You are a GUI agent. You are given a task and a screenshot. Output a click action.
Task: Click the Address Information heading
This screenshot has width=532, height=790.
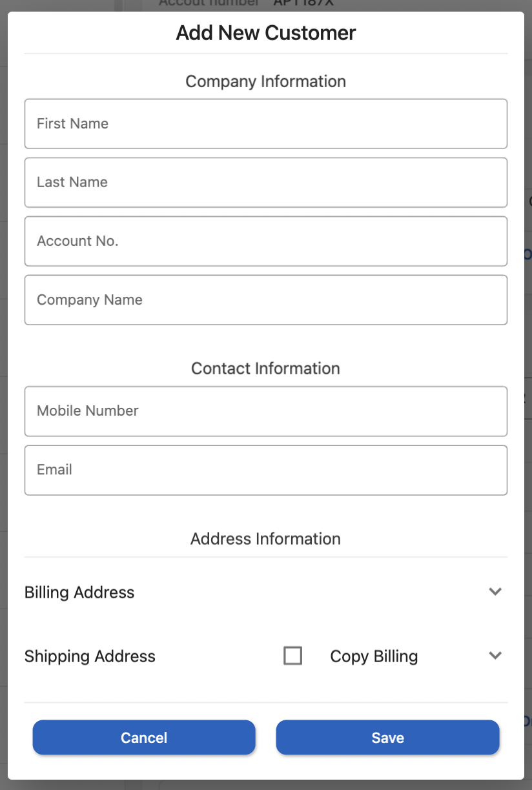266,539
